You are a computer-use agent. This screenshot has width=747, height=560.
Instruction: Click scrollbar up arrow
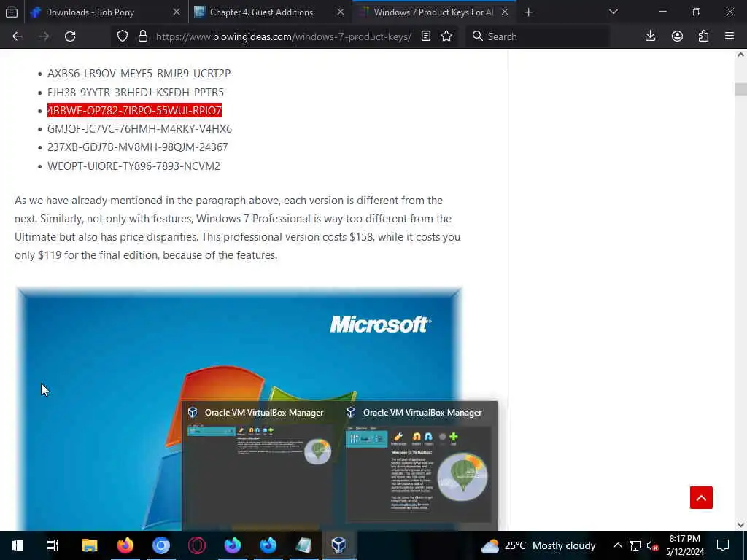coord(740,55)
